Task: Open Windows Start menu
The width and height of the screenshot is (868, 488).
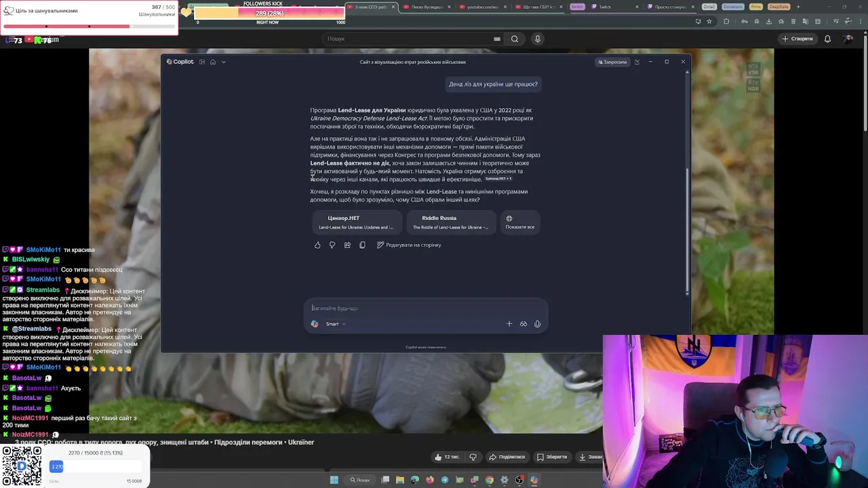Action: 334,480
